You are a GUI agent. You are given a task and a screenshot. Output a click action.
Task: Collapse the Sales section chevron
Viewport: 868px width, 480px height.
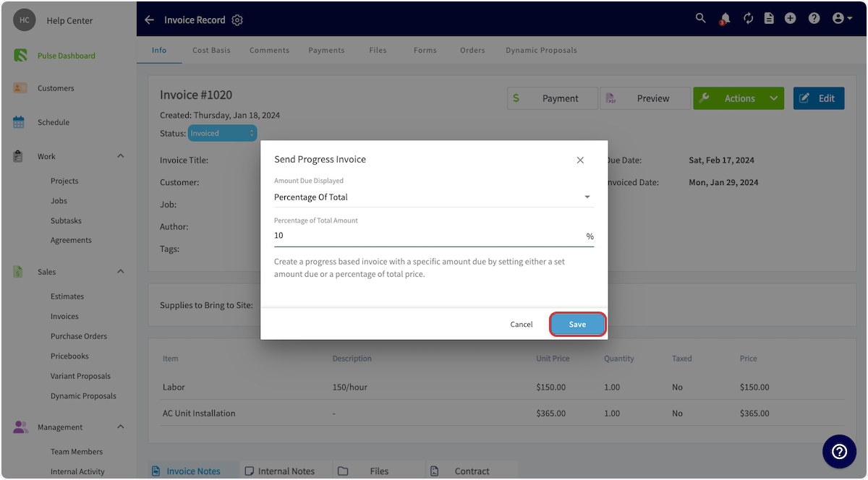[121, 272]
